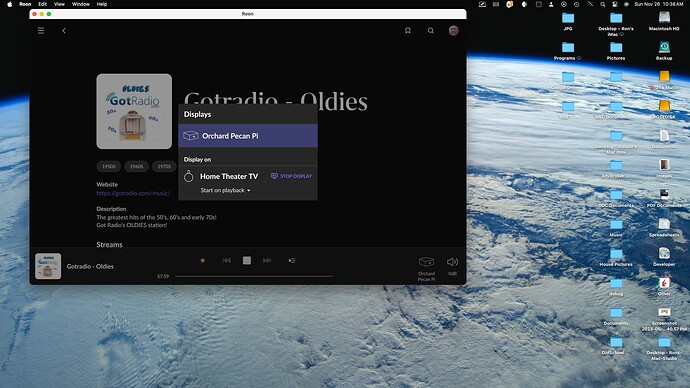The height and width of the screenshot is (388, 690).
Task: Click the date and time in menu bar
Action: click(659, 4)
